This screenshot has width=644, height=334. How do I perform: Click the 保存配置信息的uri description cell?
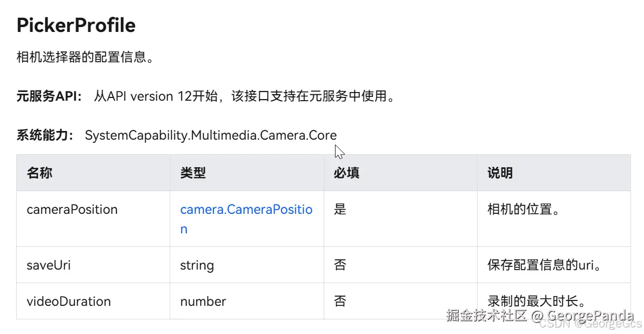544,265
